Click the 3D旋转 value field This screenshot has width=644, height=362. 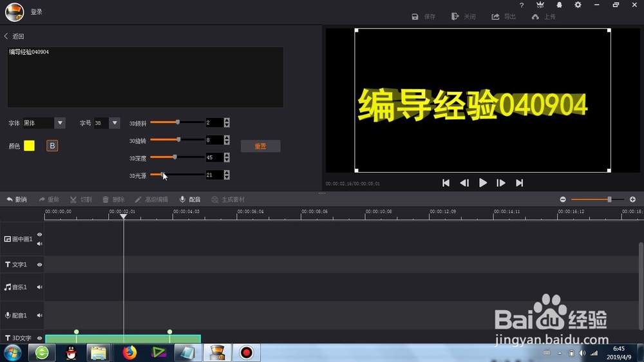point(214,140)
